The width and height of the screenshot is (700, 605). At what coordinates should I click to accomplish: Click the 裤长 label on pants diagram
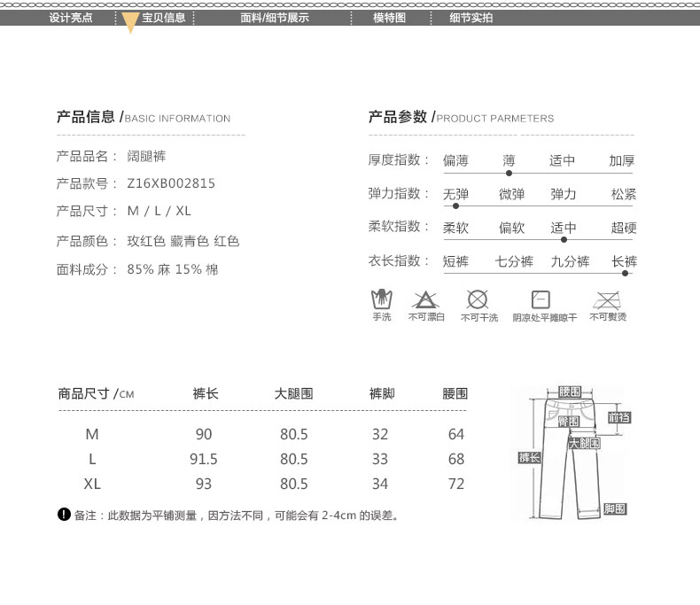point(529,457)
